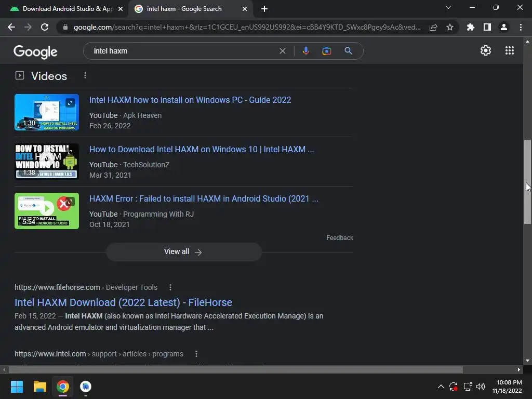This screenshot has width=532, height=399.
Task: Open Intel HAXM how to install video
Action: (x=190, y=100)
